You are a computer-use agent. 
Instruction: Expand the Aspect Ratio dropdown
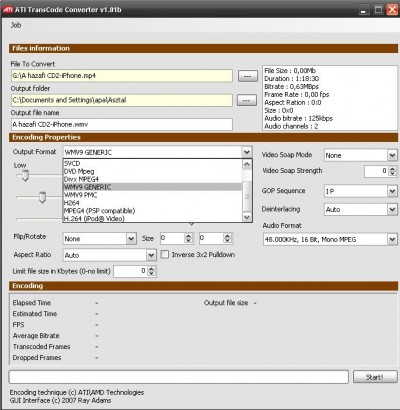click(151, 255)
